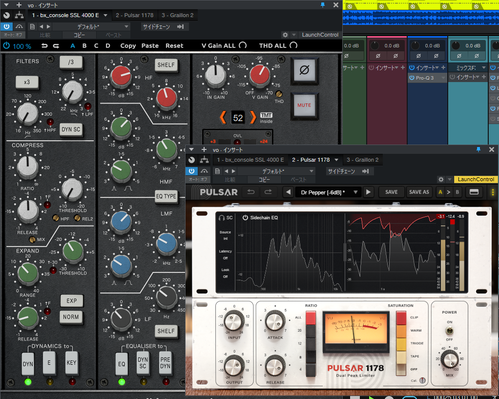Click the Pulsar INPUT knob
499x399 pixels.
pyautogui.click(x=234, y=321)
